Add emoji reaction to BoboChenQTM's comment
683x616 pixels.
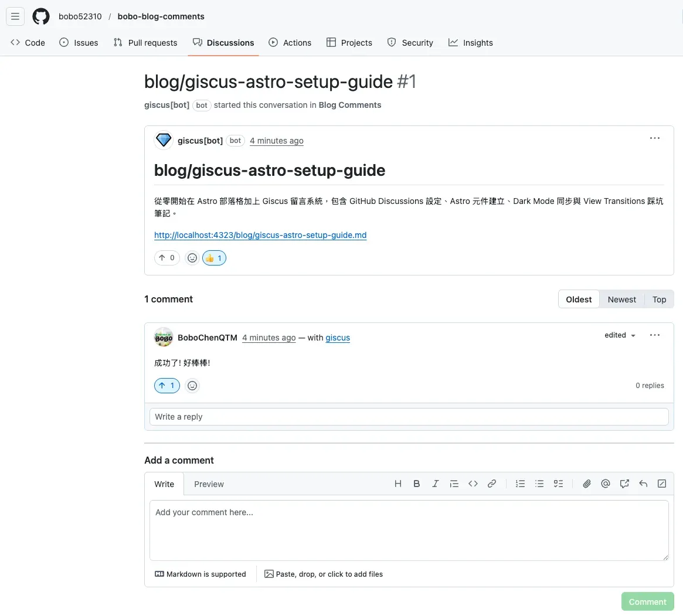pyautogui.click(x=192, y=386)
